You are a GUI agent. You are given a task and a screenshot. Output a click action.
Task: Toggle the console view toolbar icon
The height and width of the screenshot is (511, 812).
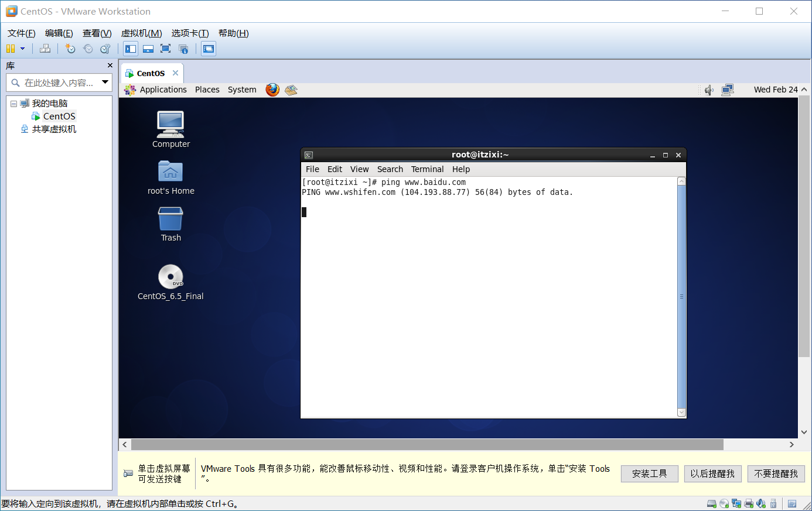point(209,49)
